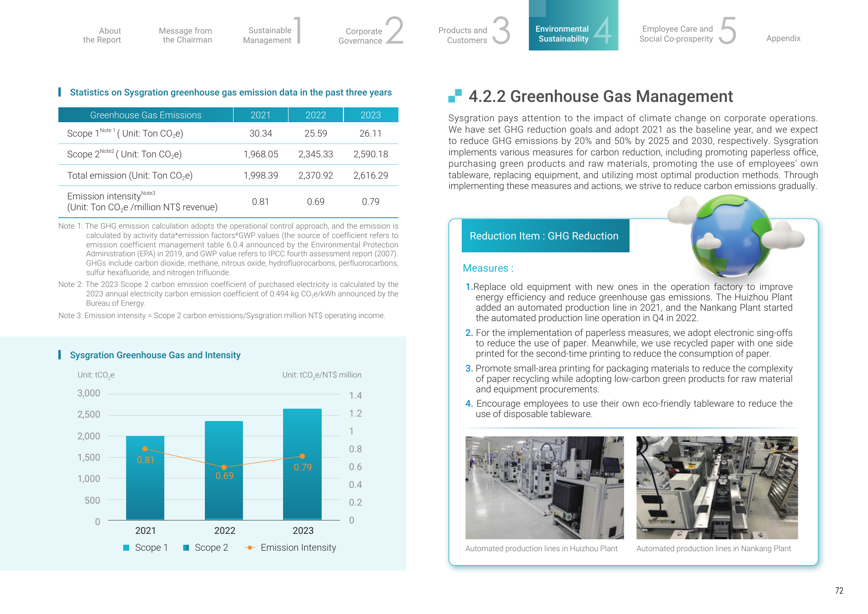Click Scope 1 value '30.34' in the table

[x=261, y=134]
